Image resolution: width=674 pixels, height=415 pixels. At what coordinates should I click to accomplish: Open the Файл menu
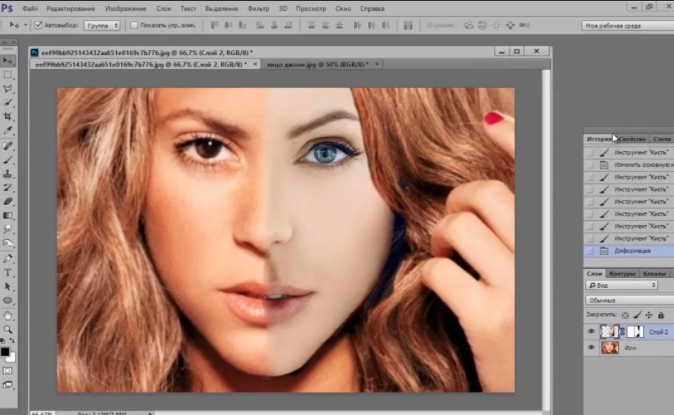30,9
